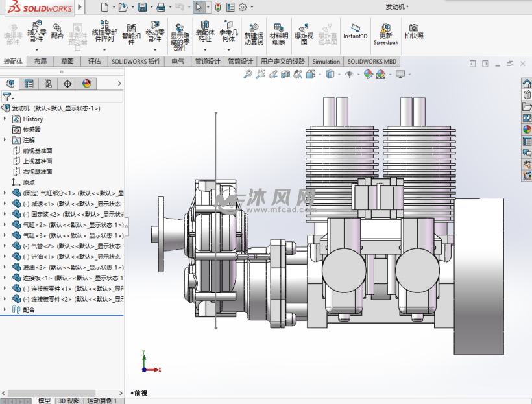Screen dimensions: 532x404
Task: Open the display style dropdown arrow
Action: tap(338, 75)
